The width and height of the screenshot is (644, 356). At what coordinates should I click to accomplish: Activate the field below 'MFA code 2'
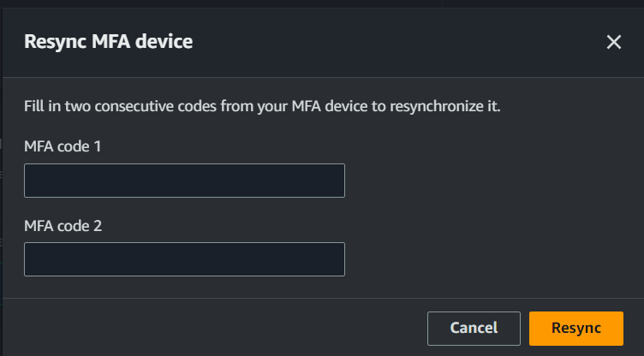(x=184, y=259)
